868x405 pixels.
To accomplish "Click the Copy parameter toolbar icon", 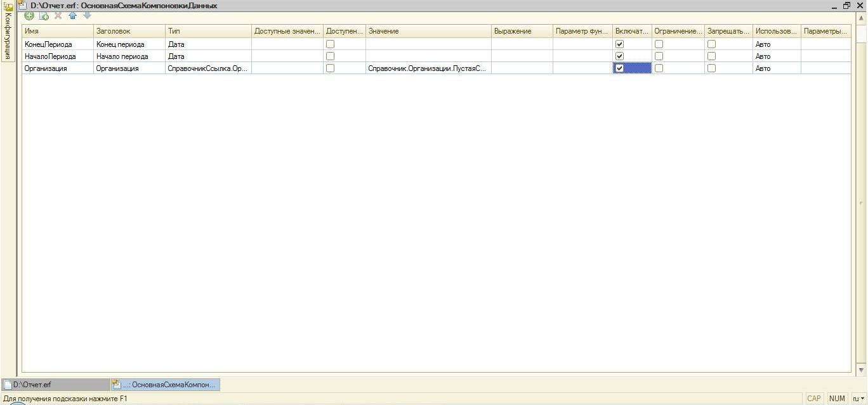I will (x=44, y=16).
